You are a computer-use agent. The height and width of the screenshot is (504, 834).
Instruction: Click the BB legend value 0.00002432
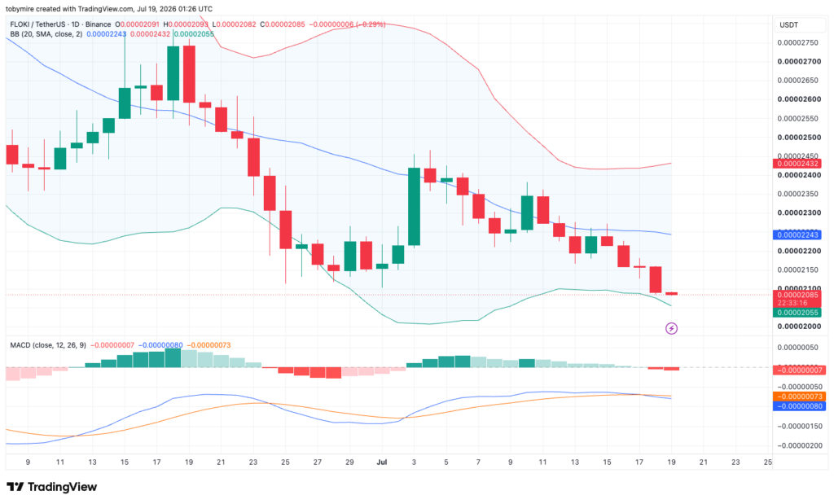(x=150, y=34)
